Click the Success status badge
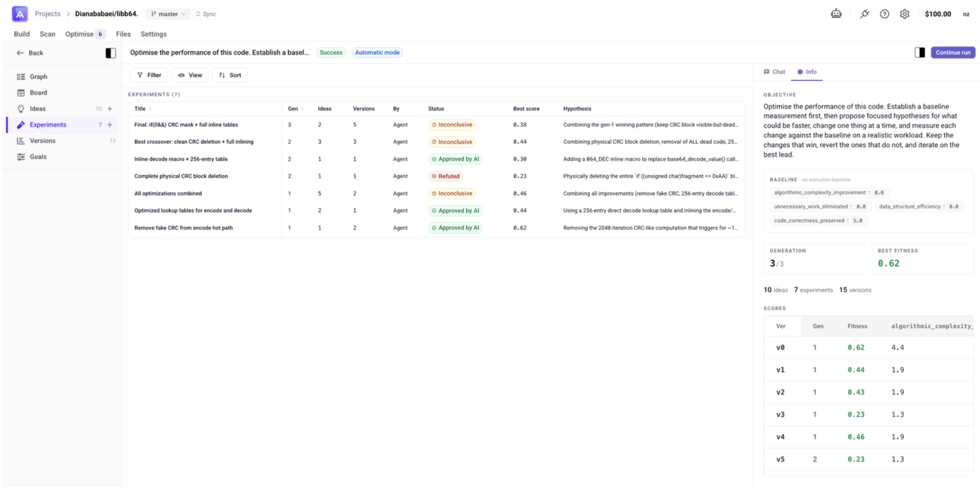Screen dimensions: 980x487 (x=331, y=52)
